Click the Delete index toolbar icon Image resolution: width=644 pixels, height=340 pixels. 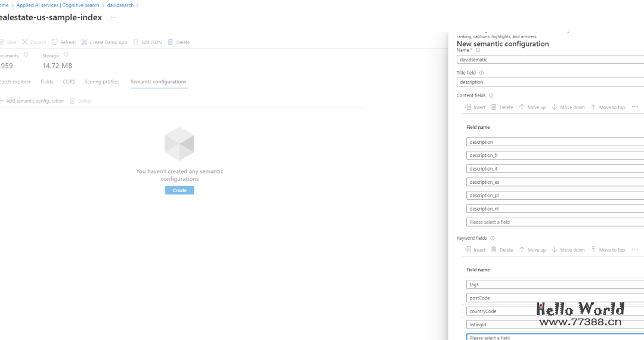[171, 42]
